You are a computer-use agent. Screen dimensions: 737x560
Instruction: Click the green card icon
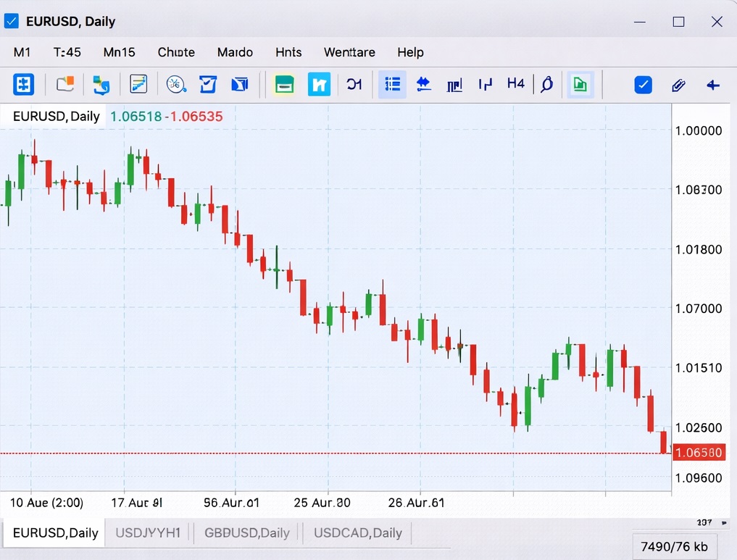point(284,85)
